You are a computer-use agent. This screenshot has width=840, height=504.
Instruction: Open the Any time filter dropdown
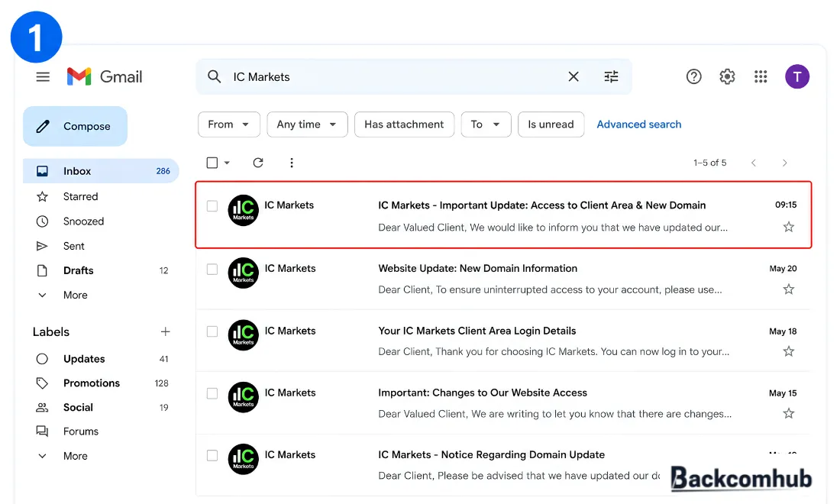(x=307, y=124)
